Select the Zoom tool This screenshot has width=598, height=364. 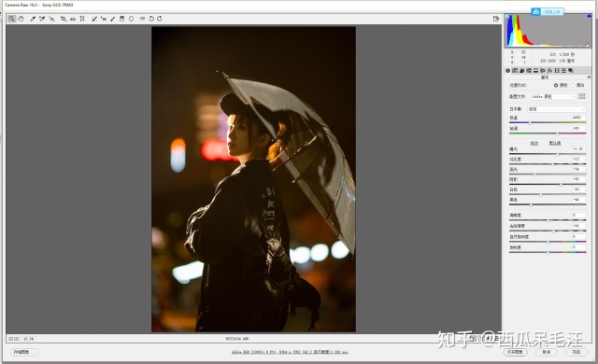pyautogui.click(x=12, y=19)
